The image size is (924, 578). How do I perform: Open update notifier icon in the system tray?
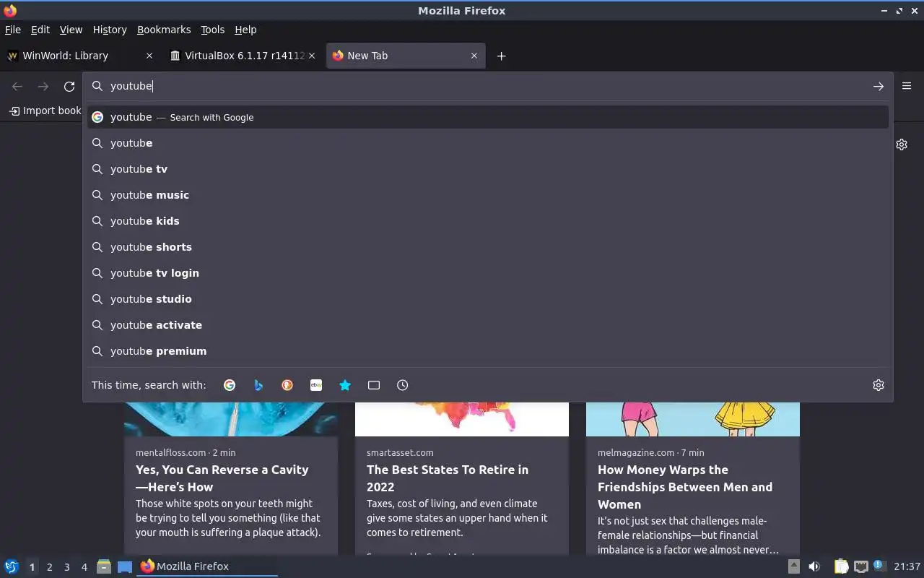[x=879, y=566]
